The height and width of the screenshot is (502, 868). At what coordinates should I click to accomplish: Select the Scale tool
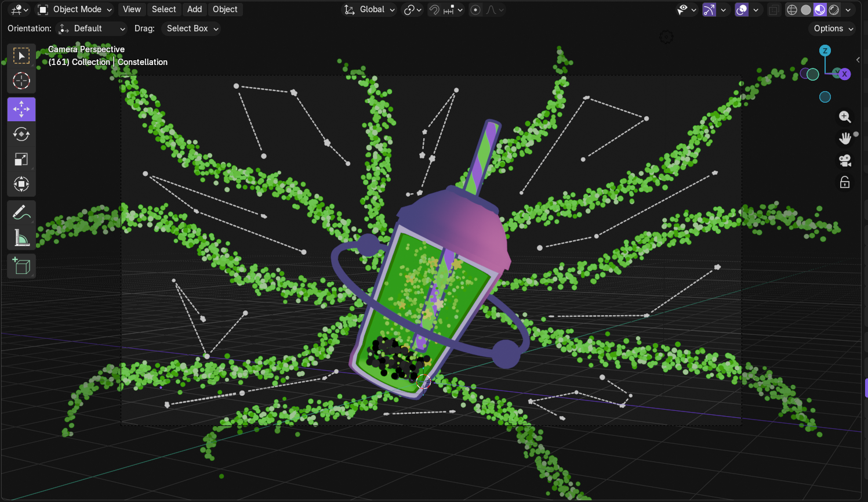[21, 159]
